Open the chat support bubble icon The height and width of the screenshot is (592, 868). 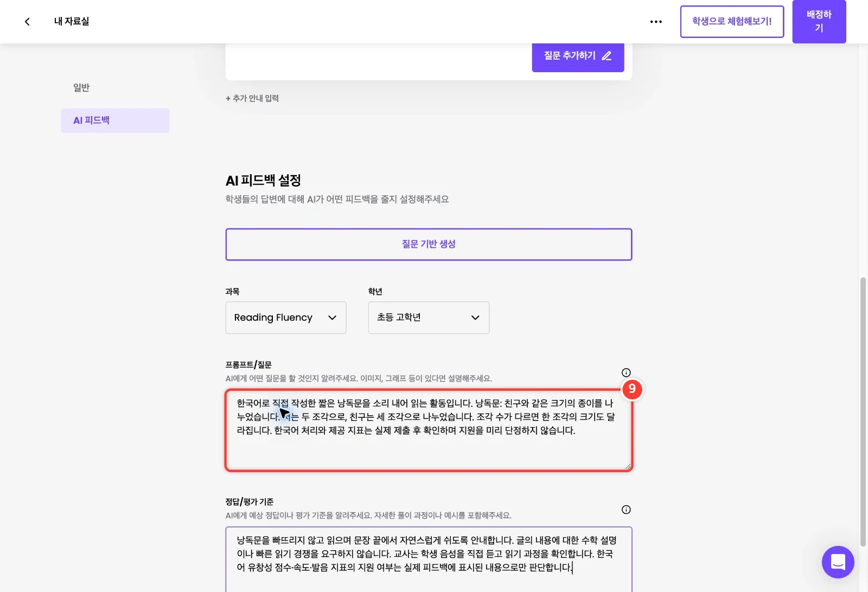838,562
